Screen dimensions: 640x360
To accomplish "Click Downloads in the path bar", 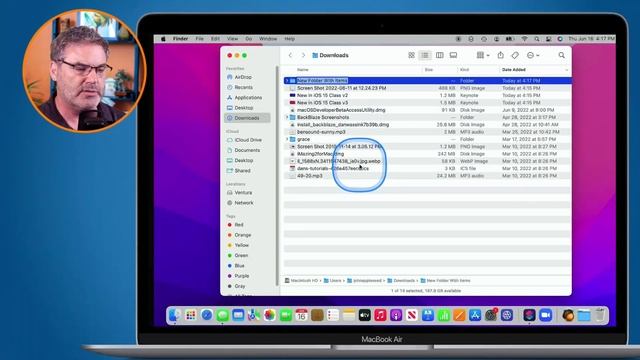I will [x=401, y=281].
